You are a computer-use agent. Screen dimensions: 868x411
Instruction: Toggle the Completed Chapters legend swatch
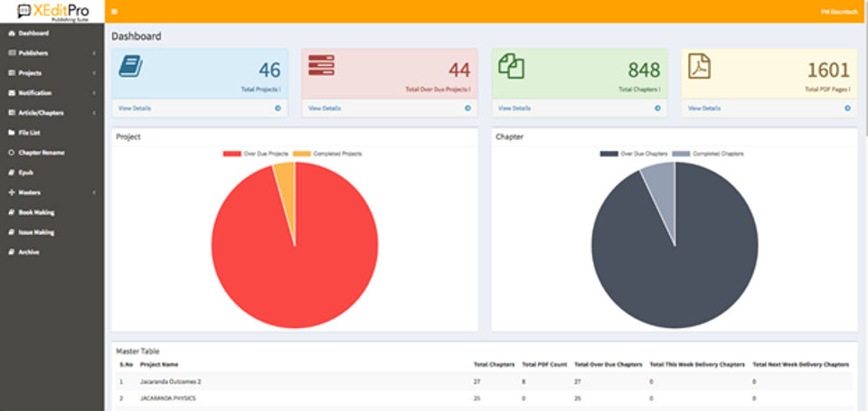click(682, 154)
